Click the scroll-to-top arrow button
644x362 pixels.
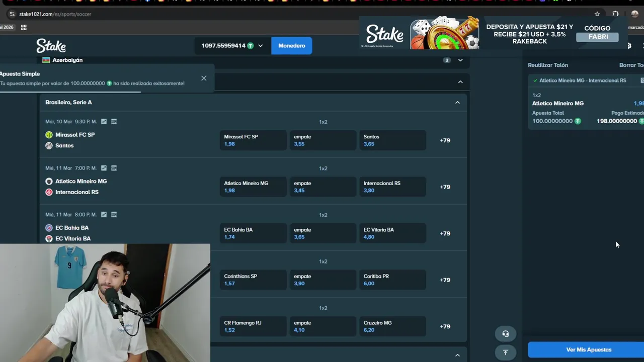coord(505,352)
